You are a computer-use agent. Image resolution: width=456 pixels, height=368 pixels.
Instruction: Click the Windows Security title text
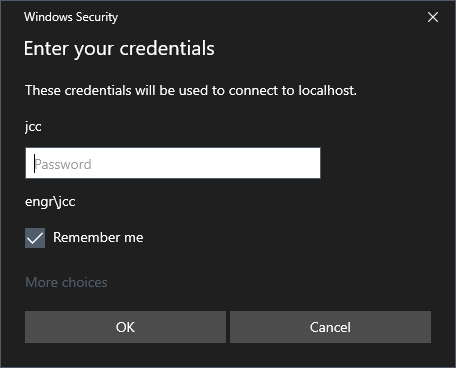(x=71, y=17)
